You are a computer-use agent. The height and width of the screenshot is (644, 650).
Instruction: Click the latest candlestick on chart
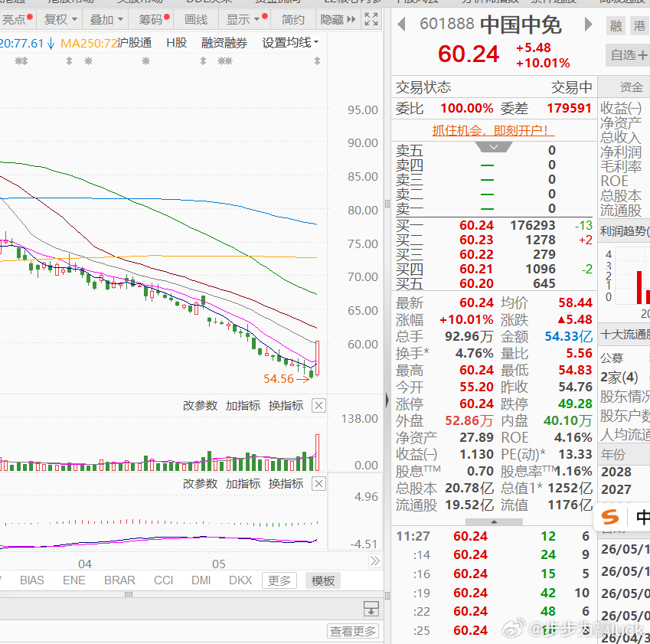point(317,358)
